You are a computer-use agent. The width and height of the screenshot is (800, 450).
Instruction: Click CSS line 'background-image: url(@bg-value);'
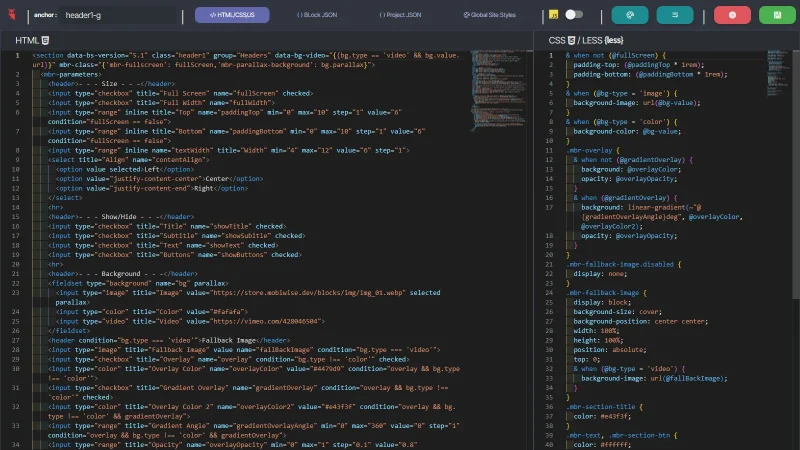click(x=637, y=103)
